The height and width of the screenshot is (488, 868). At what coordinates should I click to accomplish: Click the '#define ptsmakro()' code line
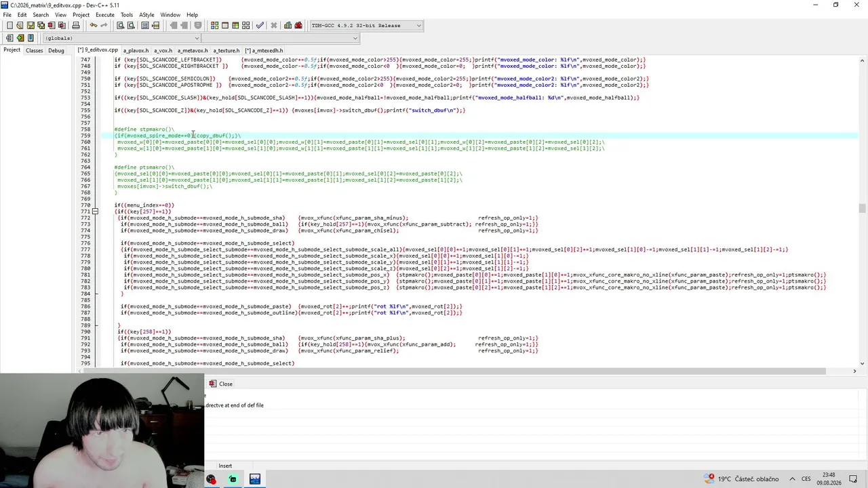pos(144,167)
